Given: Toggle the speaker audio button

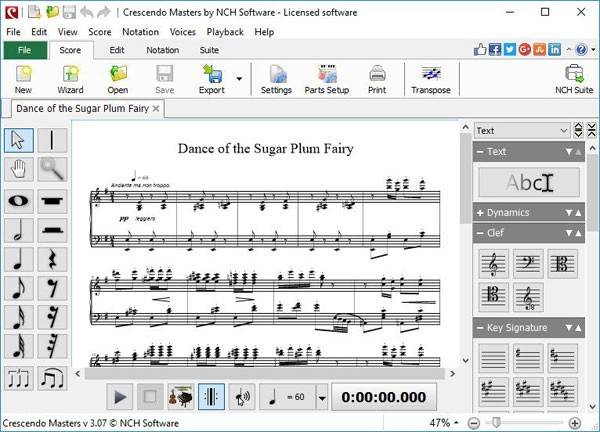Looking at the screenshot, I should [242, 396].
